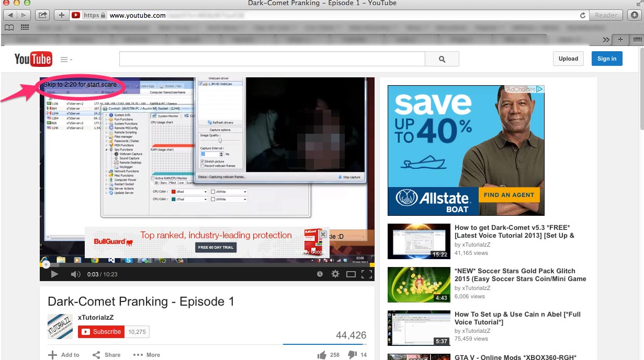This screenshot has height=360, width=644.
Task: Open the Share options
Action: [107, 355]
